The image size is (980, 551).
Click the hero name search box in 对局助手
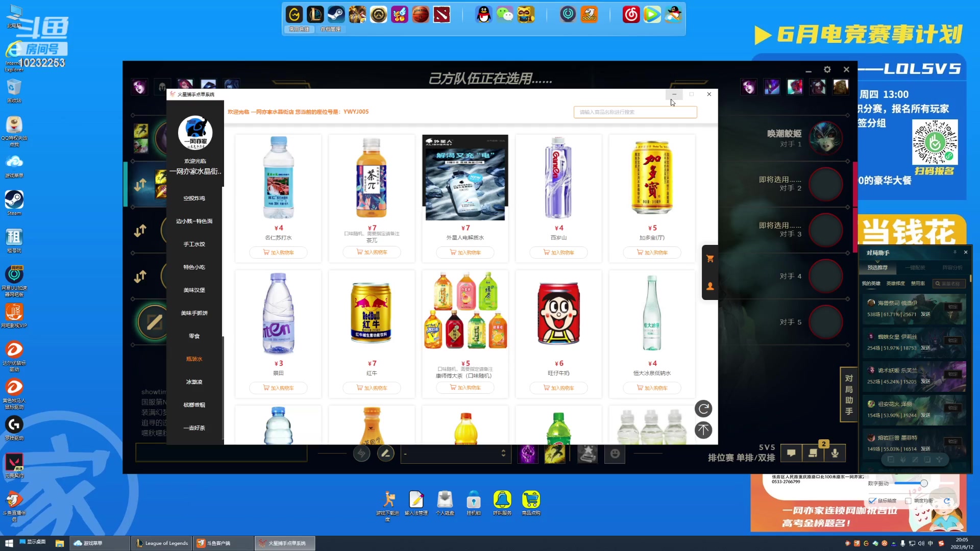[x=949, y=284]
